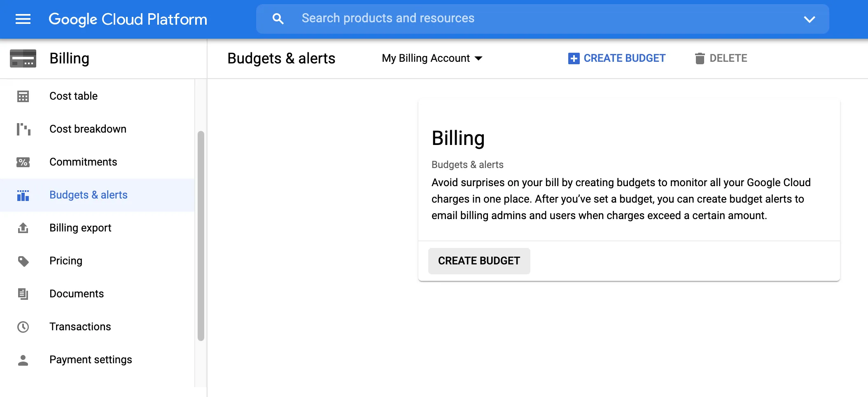This screenshot has width=868, height=397.
Task: Click the Transactions clock icon
Action: pos(23,327)
